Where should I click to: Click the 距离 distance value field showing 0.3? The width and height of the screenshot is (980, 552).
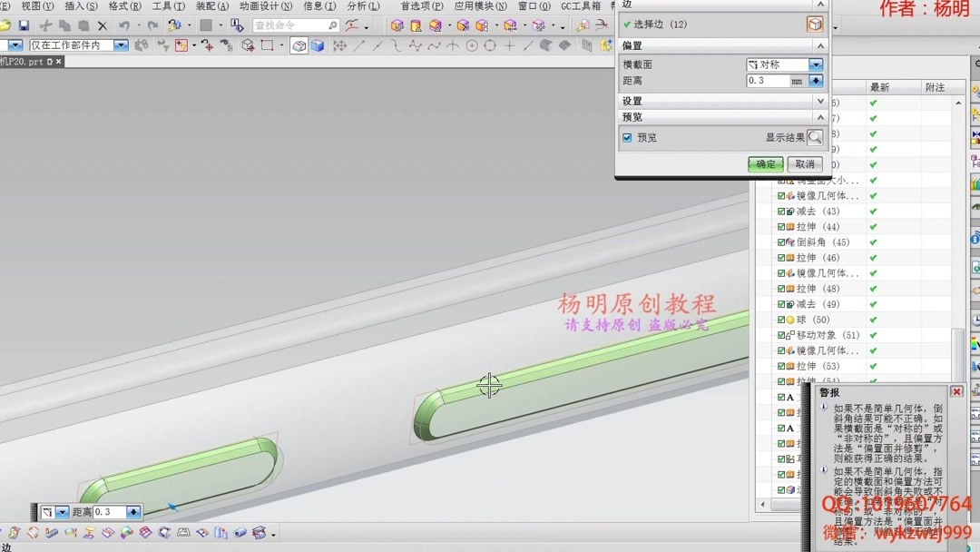(x=769, y=81)
